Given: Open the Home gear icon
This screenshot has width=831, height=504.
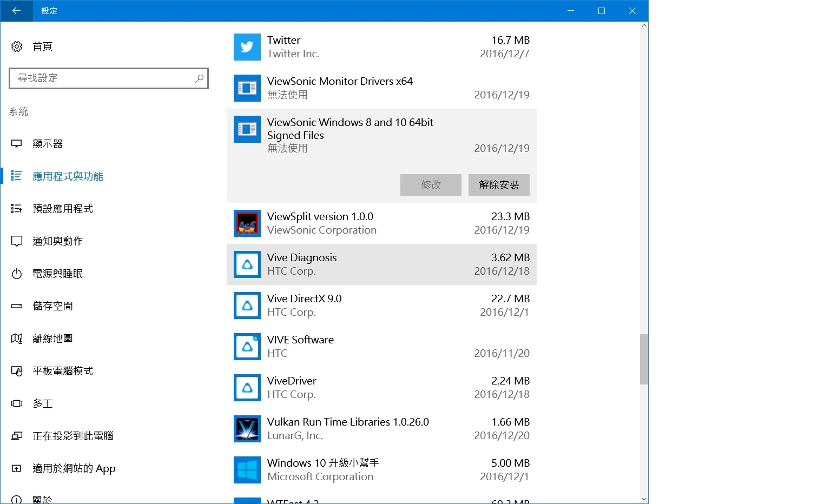Looking at the screenshot, I should 17,47.
